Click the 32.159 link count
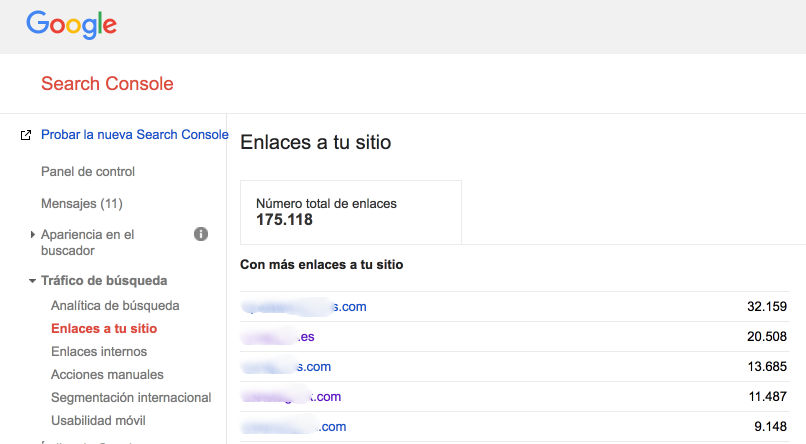The width and height of the screenshot is (806, 444). pyautogui.click(x=767, y=307)
